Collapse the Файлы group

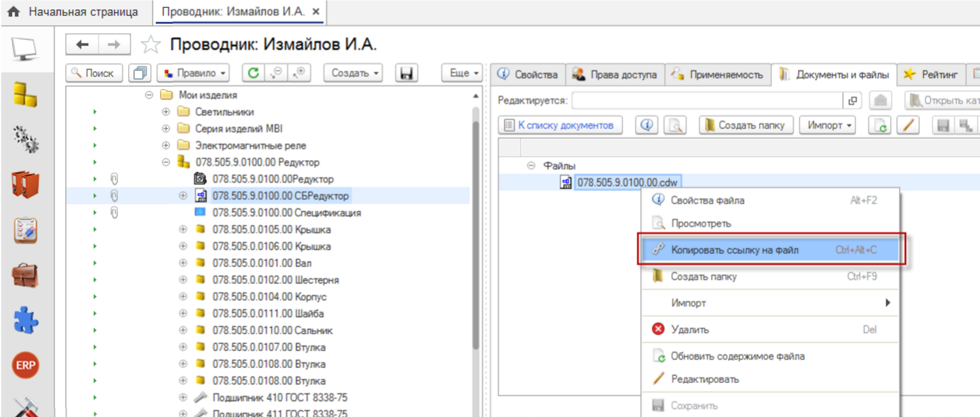pos(531,166)
